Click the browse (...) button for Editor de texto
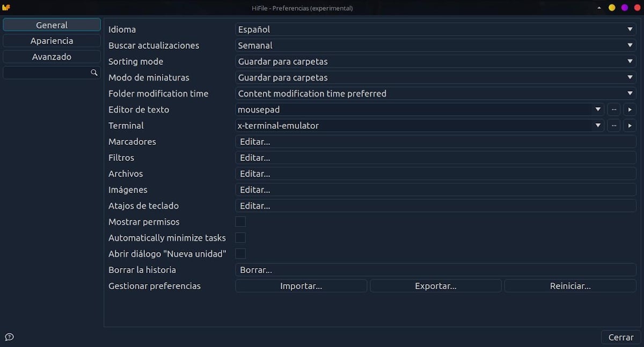644x347 pixels. coord(614,109)
